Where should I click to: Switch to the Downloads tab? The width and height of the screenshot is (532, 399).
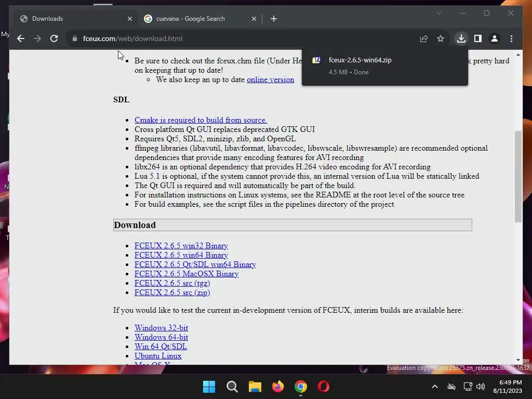pos(76,19)
